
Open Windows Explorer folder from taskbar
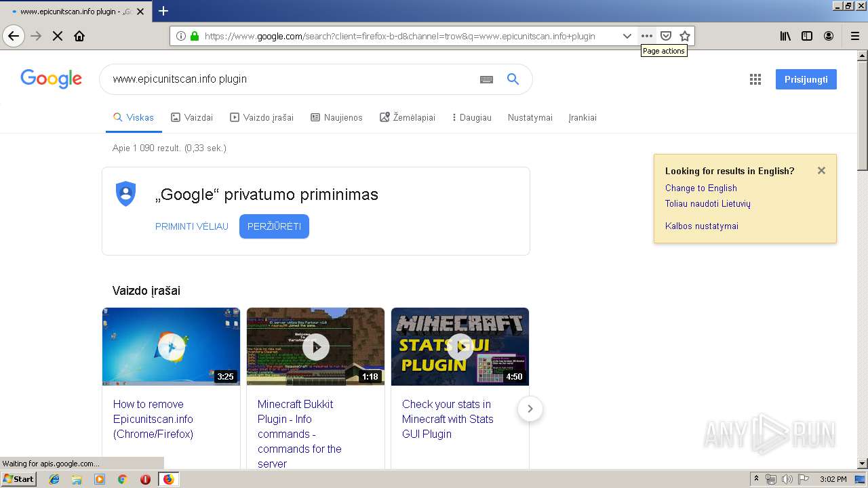(77, 479)
